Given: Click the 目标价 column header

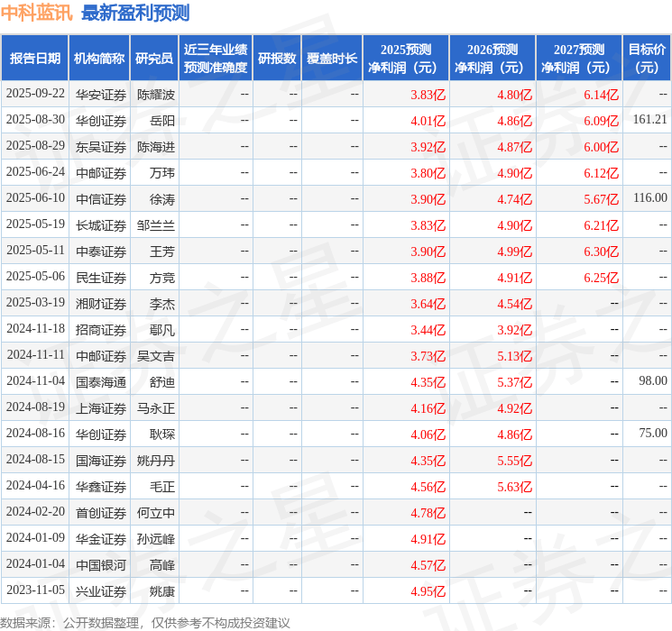Looking at the screenshot, I should point(647,59).
